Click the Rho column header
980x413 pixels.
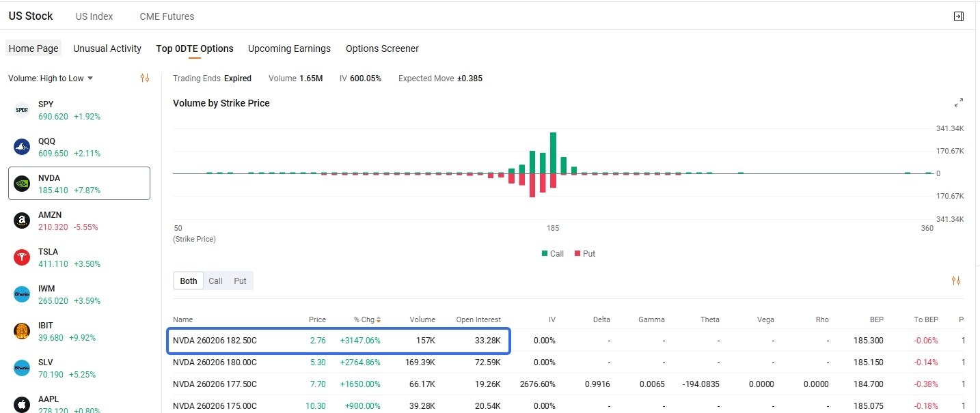pyautogui.click(x=822, y=319)
